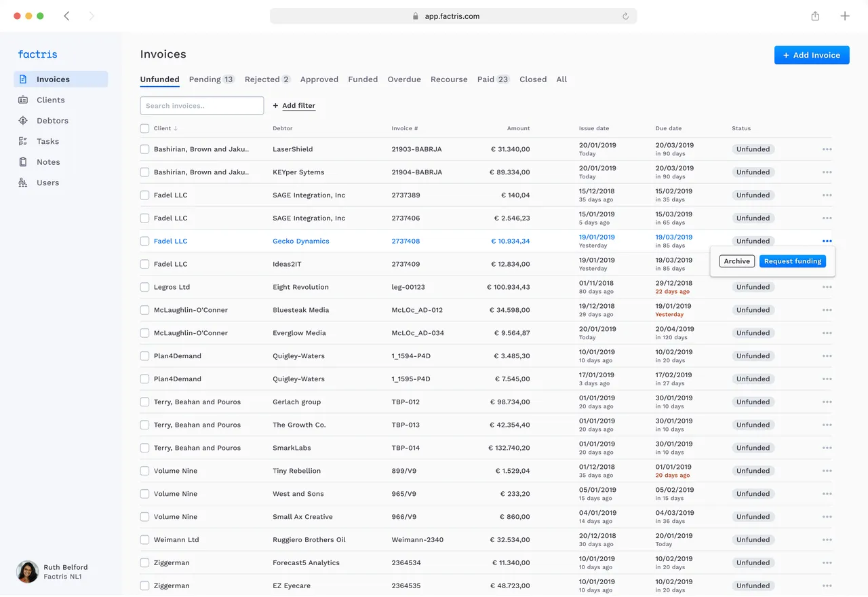Viewport: 868px width, 597px height.
Task: Open a new browser tab
Action: tap(845, 16)
